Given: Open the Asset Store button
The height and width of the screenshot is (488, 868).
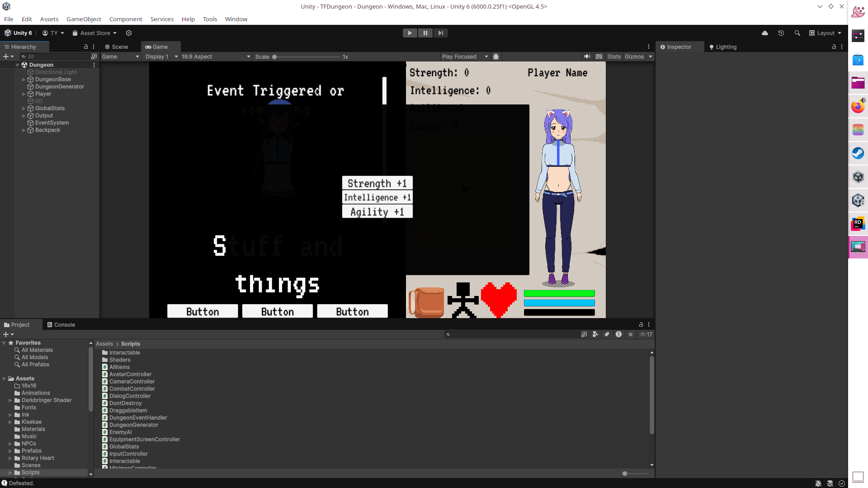Looking at the screenshot, I should [94, 33].
